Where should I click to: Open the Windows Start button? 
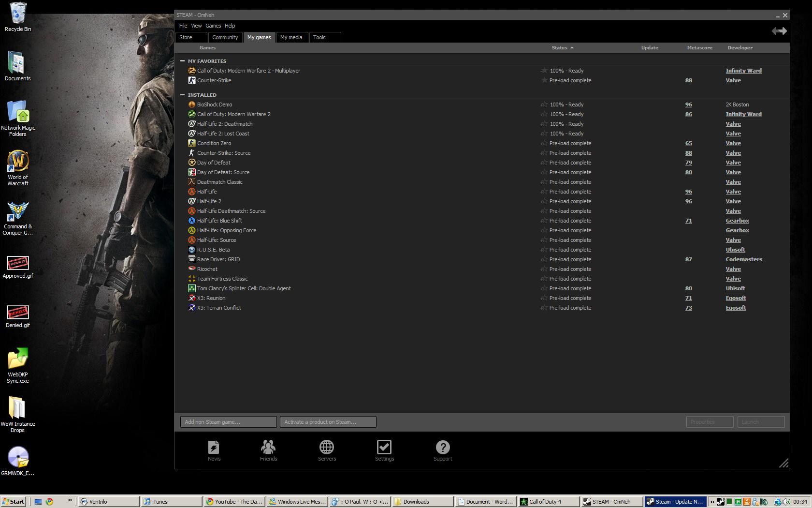click(13, 502)
